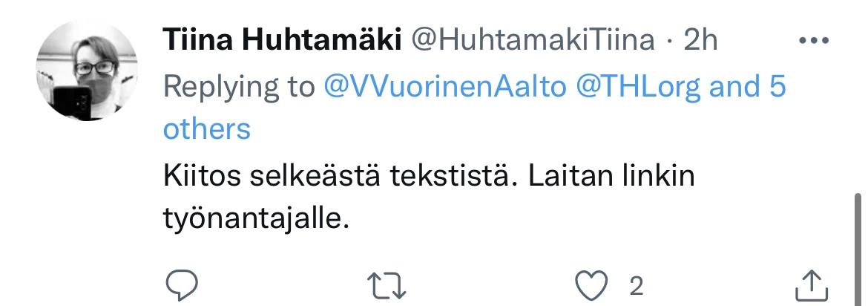This screenshot has height=306, width=868.
Task: Click the like count of 2
Action: click(636, 284)
